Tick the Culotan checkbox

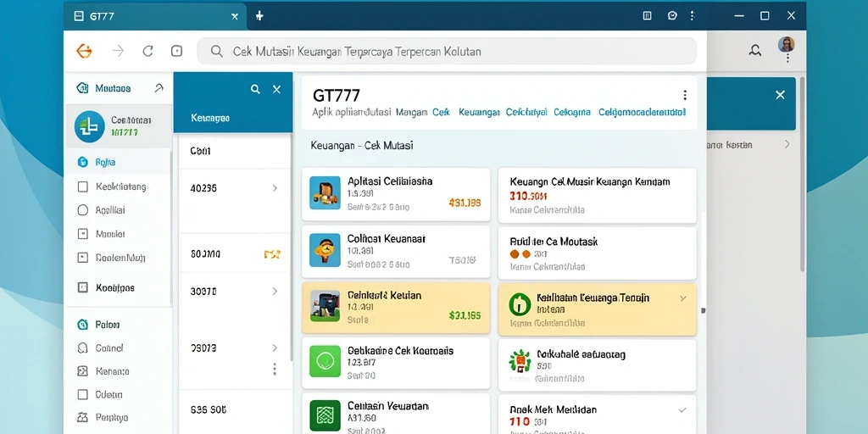pyautogui.click(x=83, y=395)
